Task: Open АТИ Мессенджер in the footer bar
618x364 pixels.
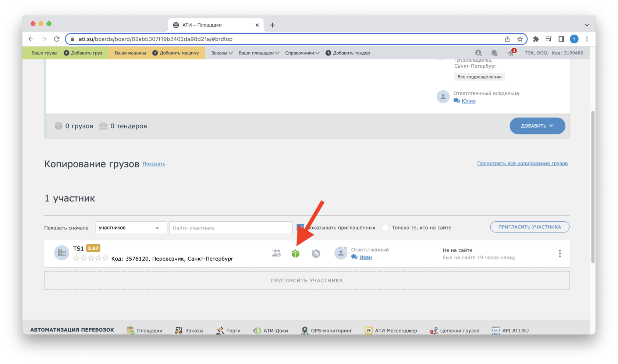Action: point(391,330)
